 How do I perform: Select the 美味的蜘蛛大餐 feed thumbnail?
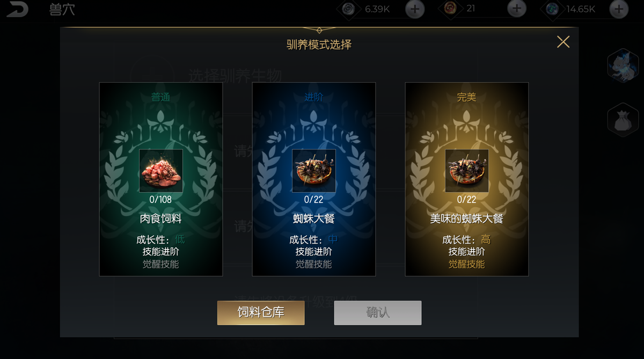click(467, 171)
